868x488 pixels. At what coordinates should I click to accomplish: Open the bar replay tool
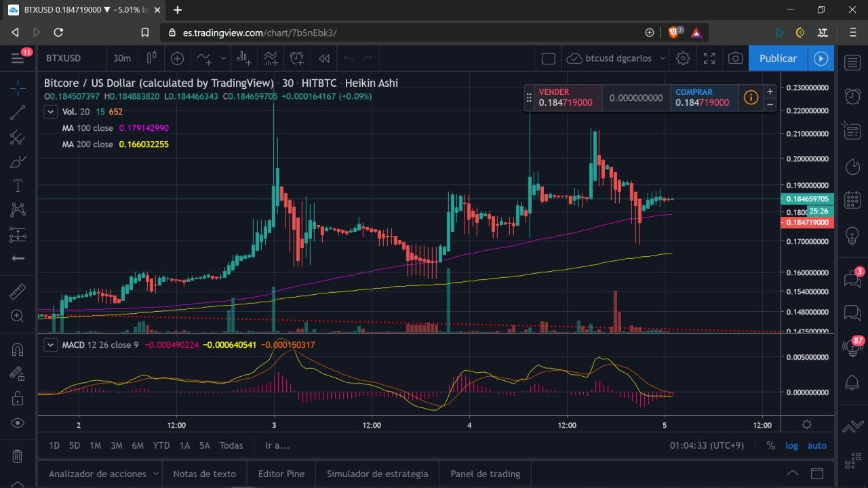[324, 58]
